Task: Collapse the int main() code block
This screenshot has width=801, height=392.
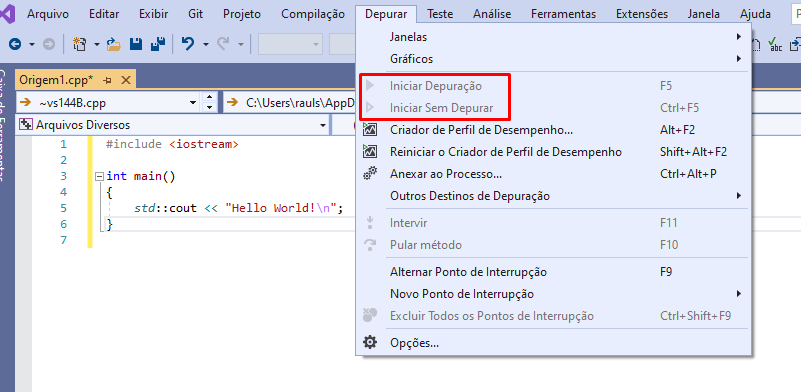Action: 100,176
